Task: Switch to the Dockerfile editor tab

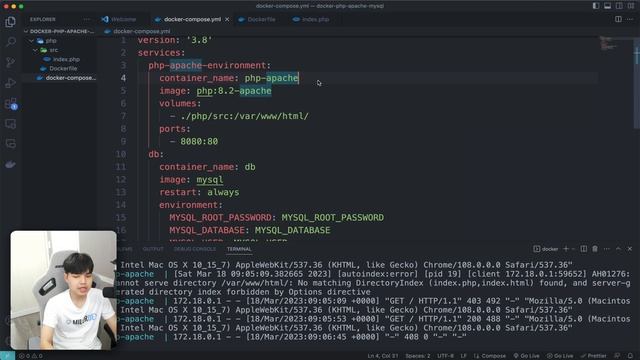Action: click(x=257, y=19)
